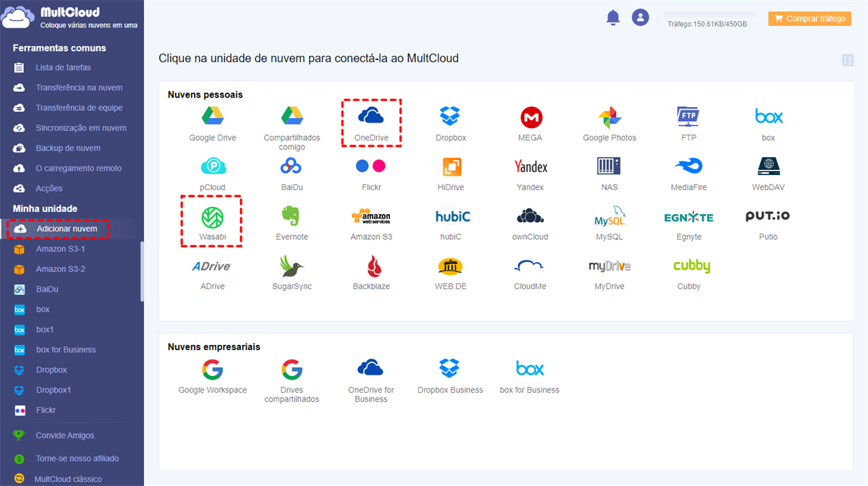Click the sidebar drive list scrollbar
The height and width of the screenshot is (486, 868).
[142, 271]
